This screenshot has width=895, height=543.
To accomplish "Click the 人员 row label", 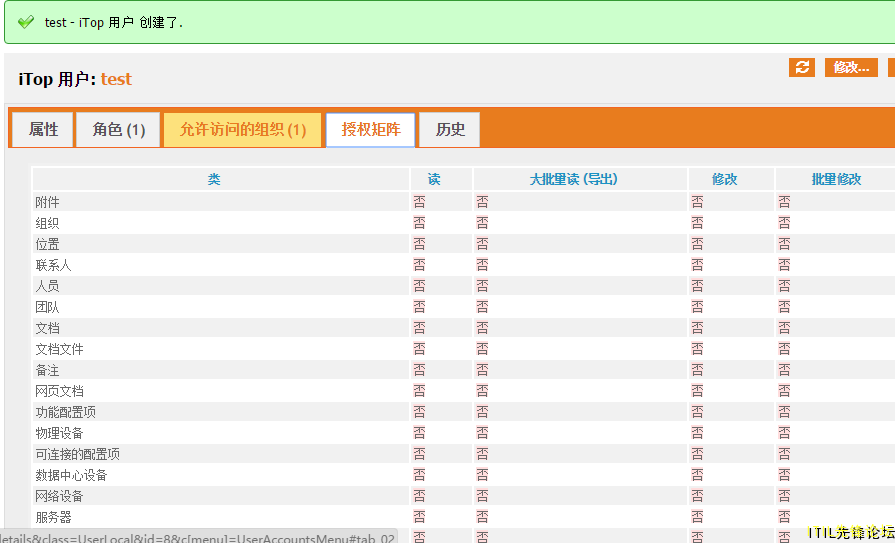I will [x=47, y=286].
